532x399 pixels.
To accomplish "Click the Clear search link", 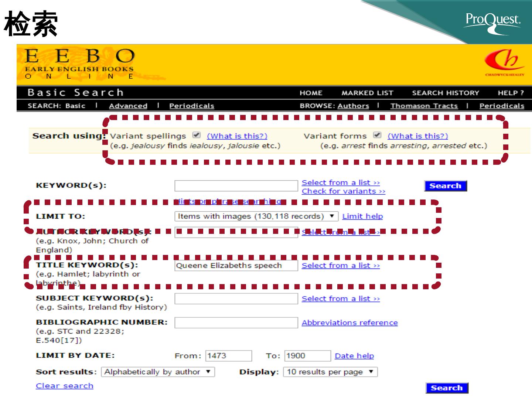I will pos(64,386).
